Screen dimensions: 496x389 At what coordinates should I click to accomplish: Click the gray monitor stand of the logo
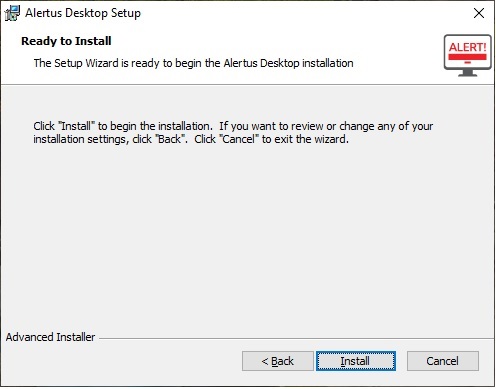(468, 73)
